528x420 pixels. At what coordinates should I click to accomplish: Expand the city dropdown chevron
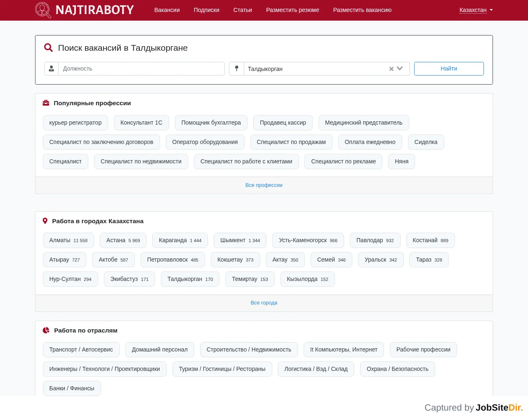pyautogui.click(x=400, y=69)
